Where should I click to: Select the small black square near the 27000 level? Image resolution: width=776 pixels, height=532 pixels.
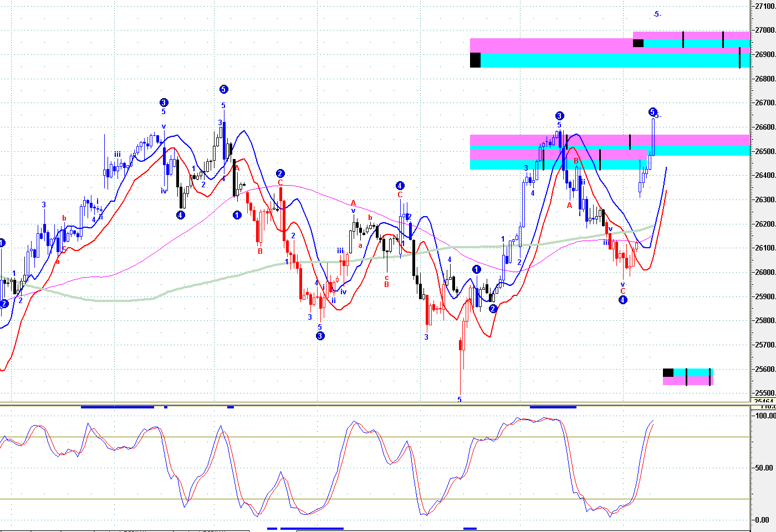(x=638, y=43)
